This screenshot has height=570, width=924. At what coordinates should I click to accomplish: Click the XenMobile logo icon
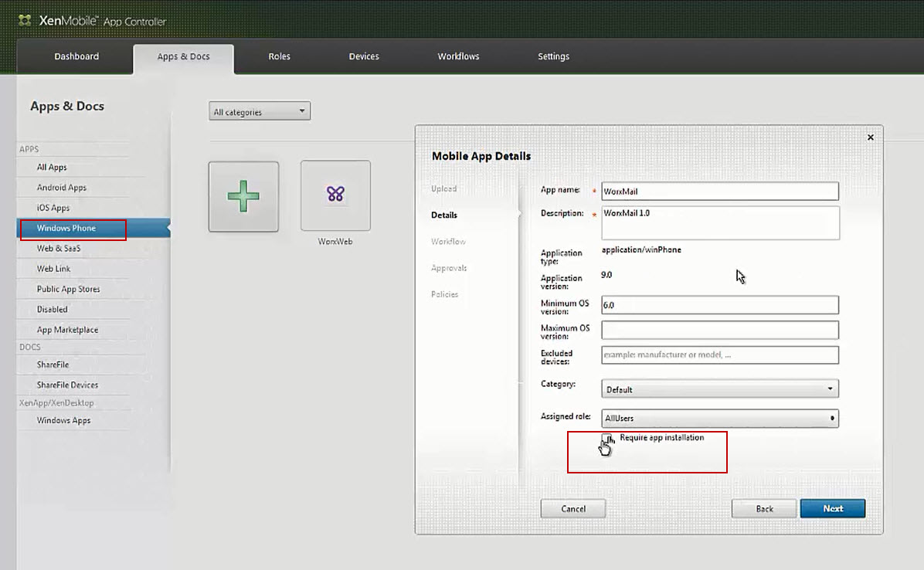[25, 20]
